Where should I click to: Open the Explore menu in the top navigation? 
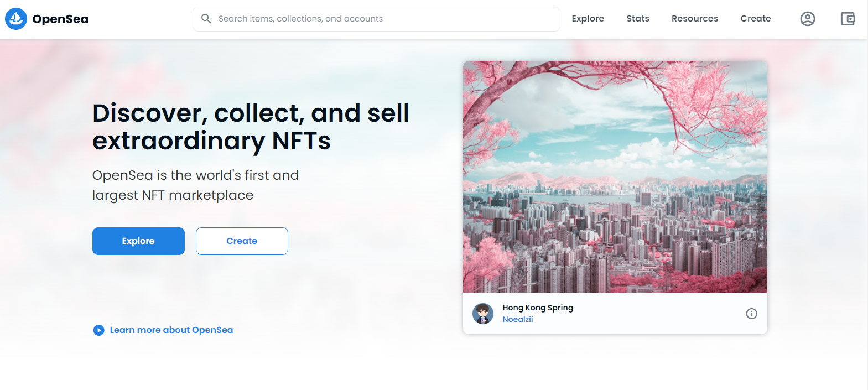point(588,19)
